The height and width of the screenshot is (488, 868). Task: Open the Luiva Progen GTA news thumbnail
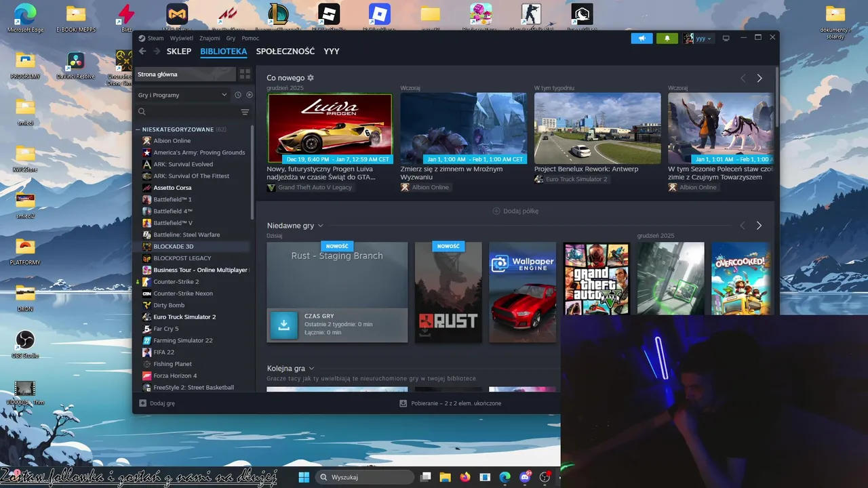point(330,128)
